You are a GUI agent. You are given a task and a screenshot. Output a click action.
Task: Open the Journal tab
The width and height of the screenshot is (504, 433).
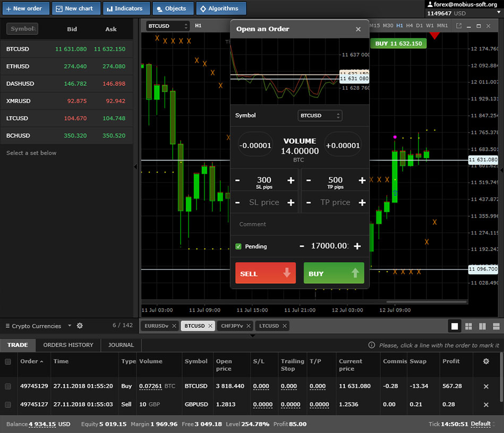121,345
